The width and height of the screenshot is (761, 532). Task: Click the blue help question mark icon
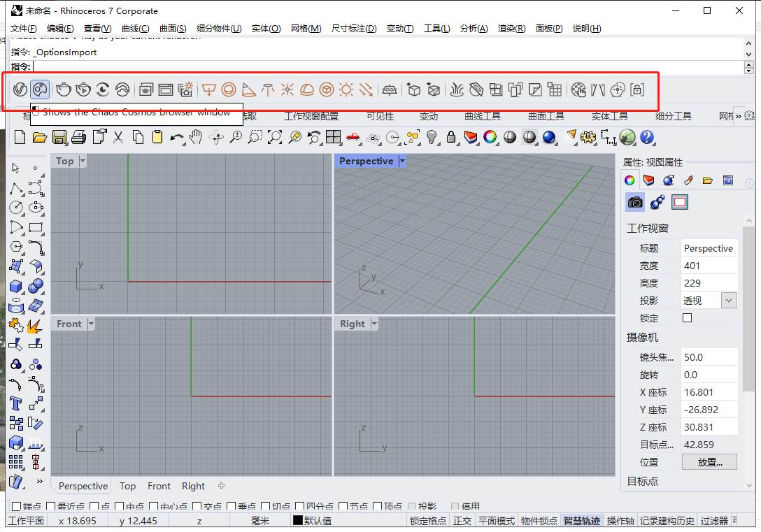tap(647, 137)
